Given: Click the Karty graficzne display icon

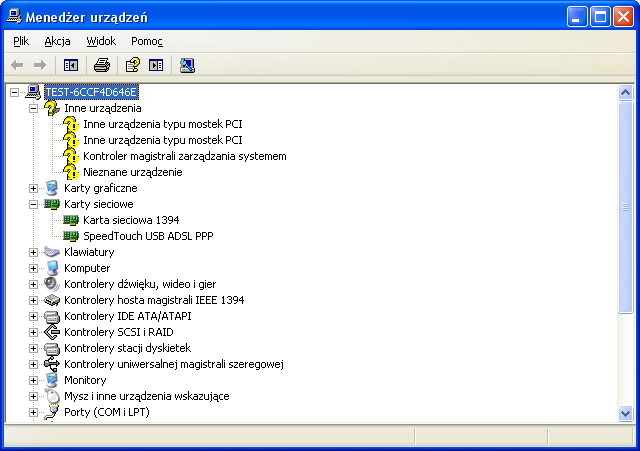Looking at the screenshot, I should coord(52,188).
